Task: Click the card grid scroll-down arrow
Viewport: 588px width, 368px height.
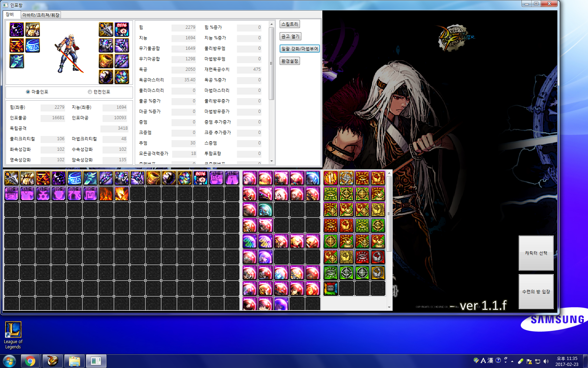Action: point(389,307)
